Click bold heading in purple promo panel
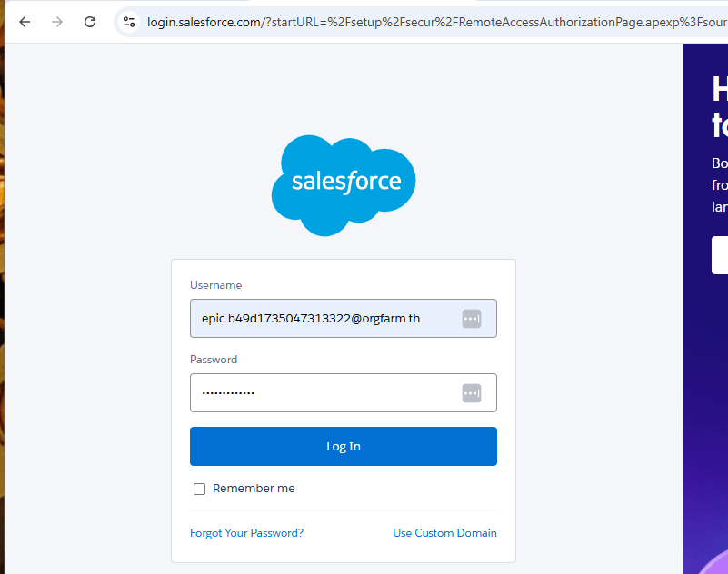 719,106
